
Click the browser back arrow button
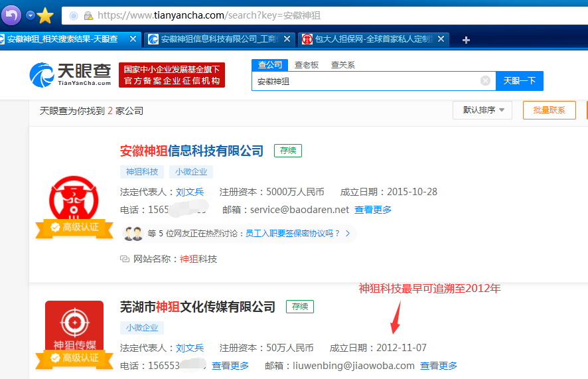coord(12,15)
